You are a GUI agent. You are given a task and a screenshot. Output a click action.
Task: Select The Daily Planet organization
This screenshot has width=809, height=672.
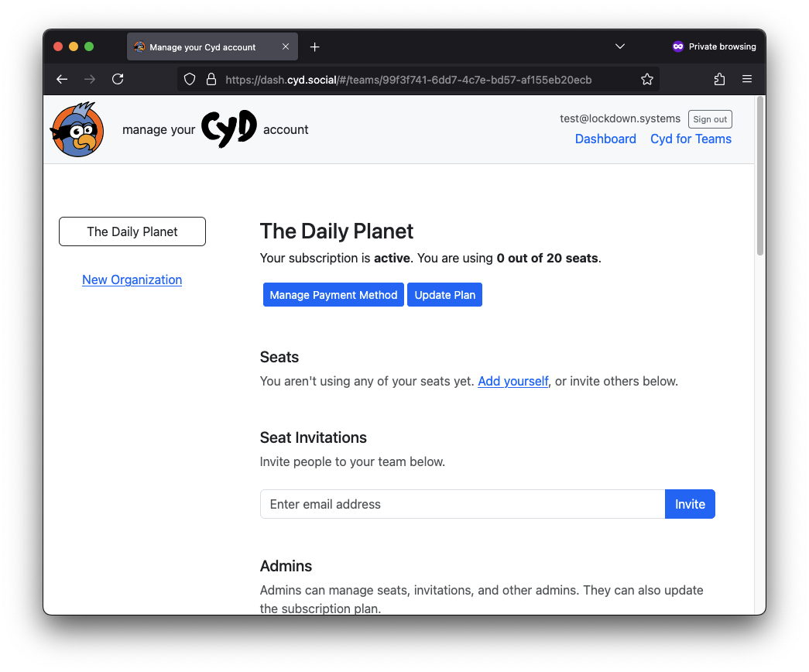point(132,231)
